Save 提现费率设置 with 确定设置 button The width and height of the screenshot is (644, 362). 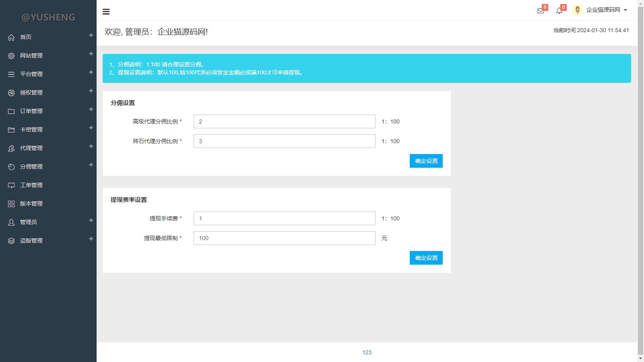pos(426,258)
